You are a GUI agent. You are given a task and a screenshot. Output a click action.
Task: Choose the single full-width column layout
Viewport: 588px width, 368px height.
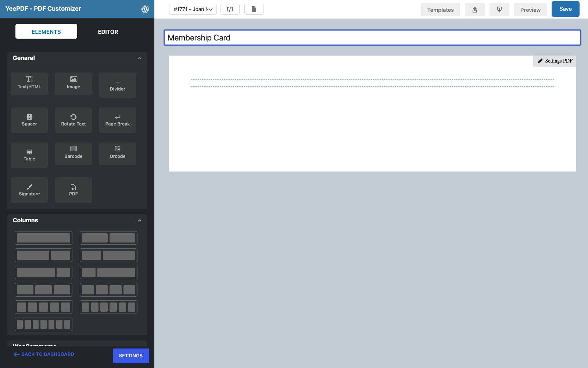coord(43,238)
